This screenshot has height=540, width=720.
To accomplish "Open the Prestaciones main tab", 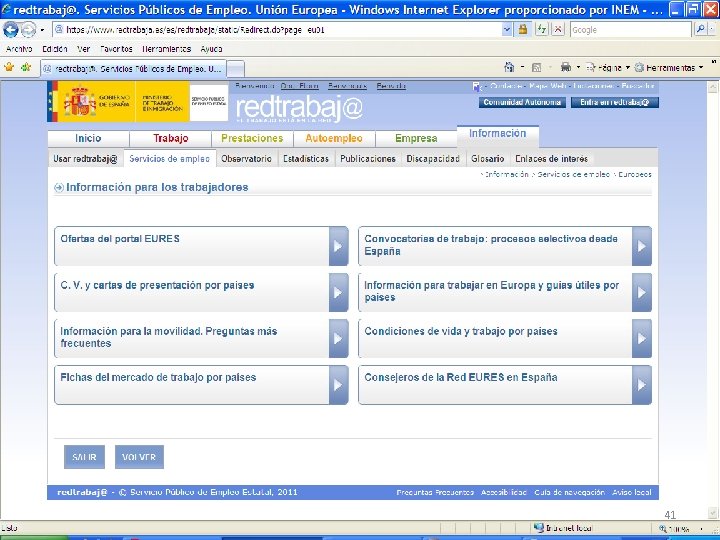I will [x=252, y=138].
